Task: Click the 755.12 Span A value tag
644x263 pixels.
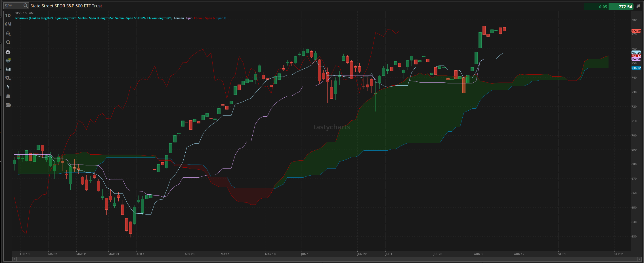Action: coord(636,56)
